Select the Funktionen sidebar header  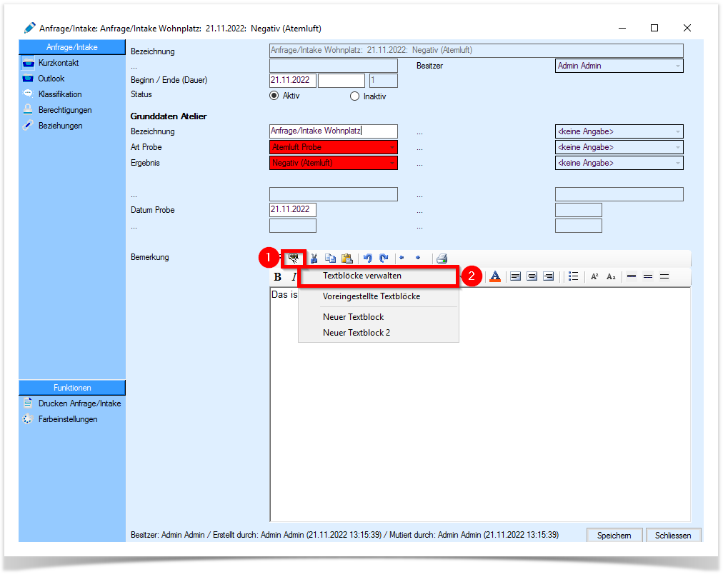[x=72, y=388]
